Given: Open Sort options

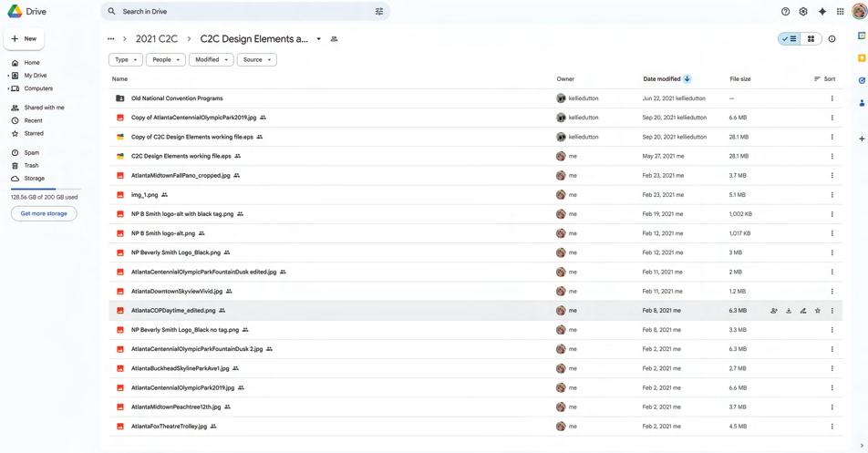Looking at the screenshot, I should 825,79.
